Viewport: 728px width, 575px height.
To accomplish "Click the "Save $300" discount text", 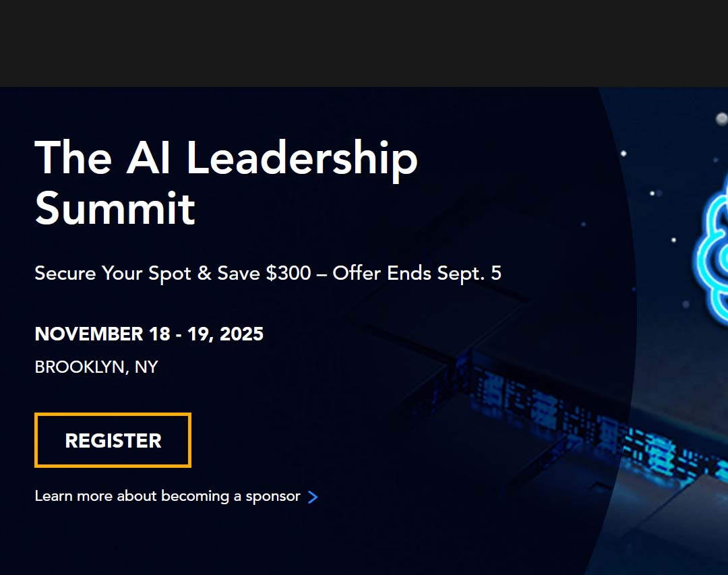I will coord(264,273).
